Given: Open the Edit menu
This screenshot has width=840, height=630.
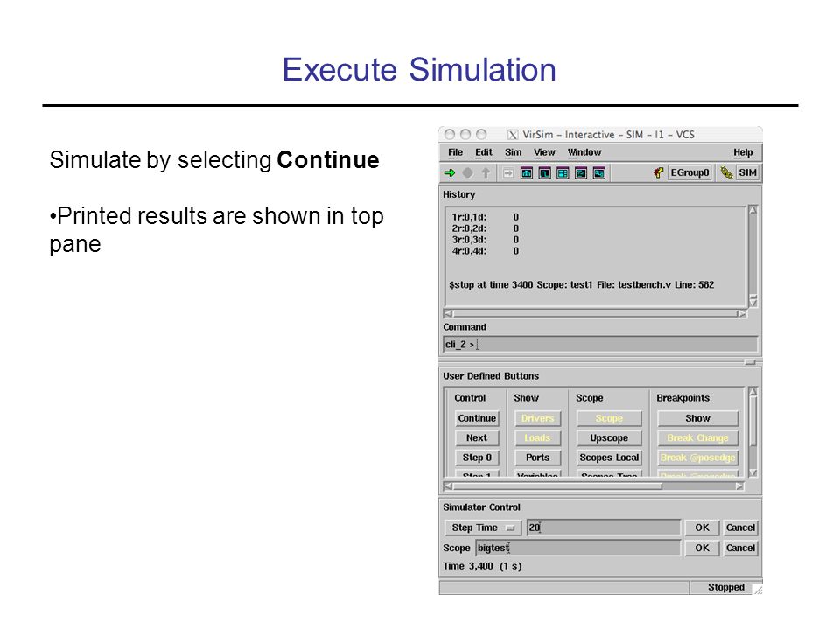Looking at the screenshot, I should [x=484, y=152].
